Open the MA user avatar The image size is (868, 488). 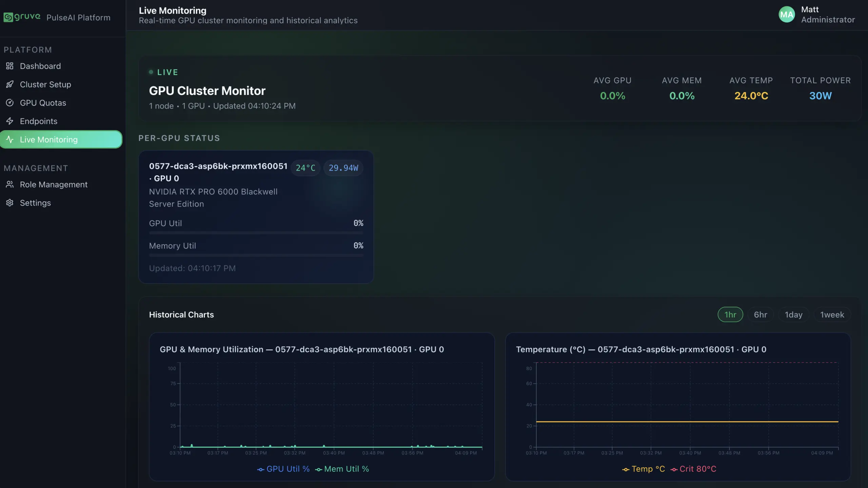(x=787, y=14)
